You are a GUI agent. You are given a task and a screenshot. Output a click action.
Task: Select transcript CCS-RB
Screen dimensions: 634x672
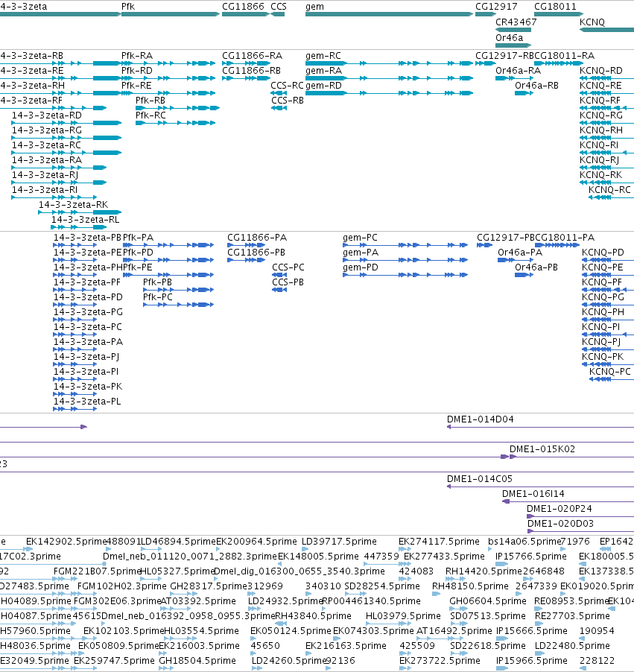[288, 101]
